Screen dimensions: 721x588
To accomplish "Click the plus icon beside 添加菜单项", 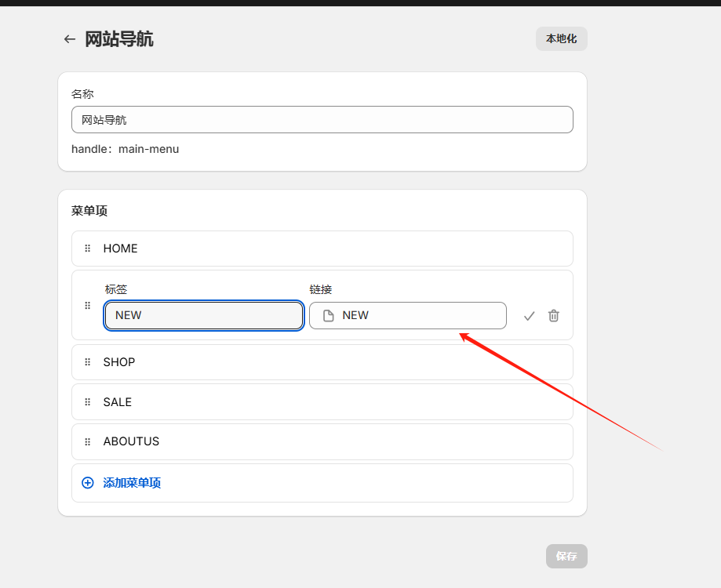I will (87, 482).
